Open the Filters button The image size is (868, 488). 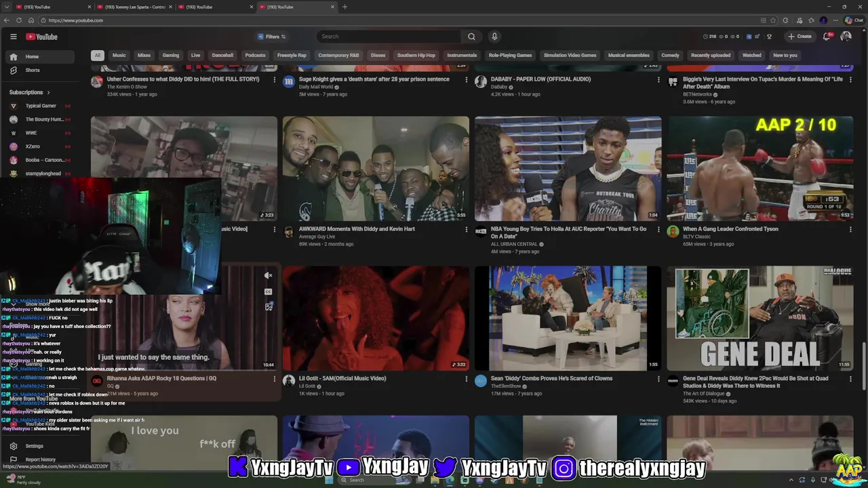(x=272, y=37)
